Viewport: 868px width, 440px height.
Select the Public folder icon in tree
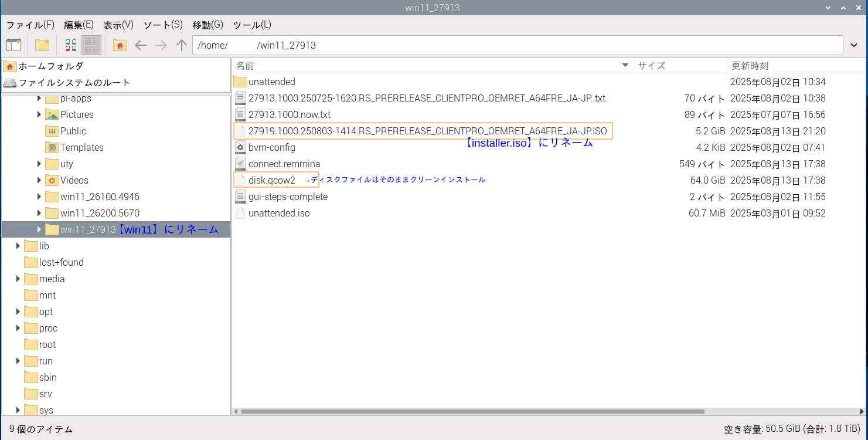pyautogui.click(x=52, y=131)
